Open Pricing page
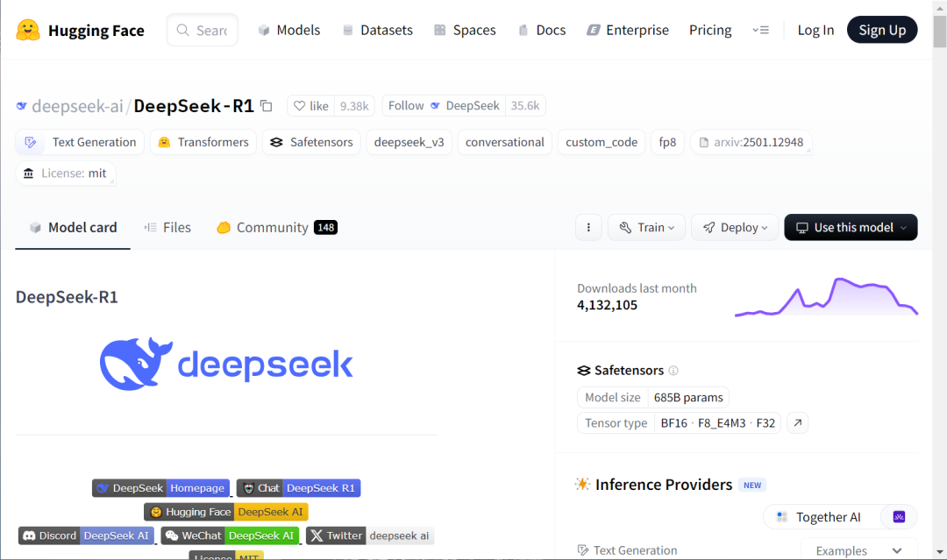 710,30
